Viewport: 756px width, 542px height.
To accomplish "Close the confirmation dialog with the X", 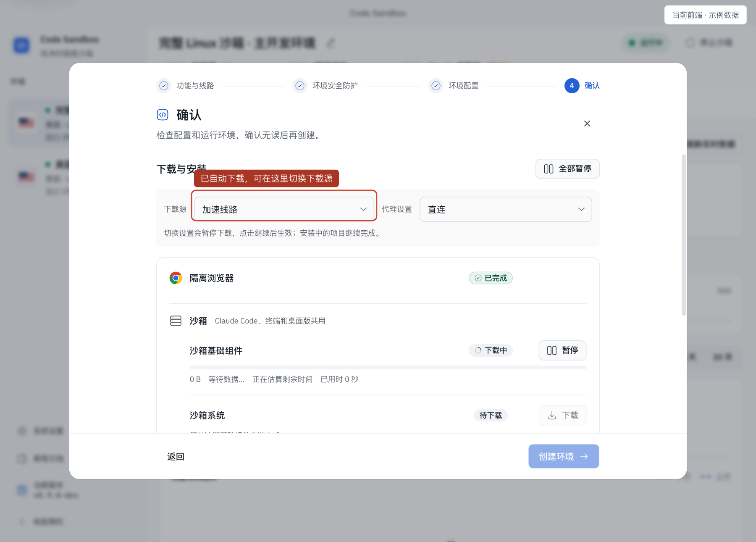I will [587, 124].
